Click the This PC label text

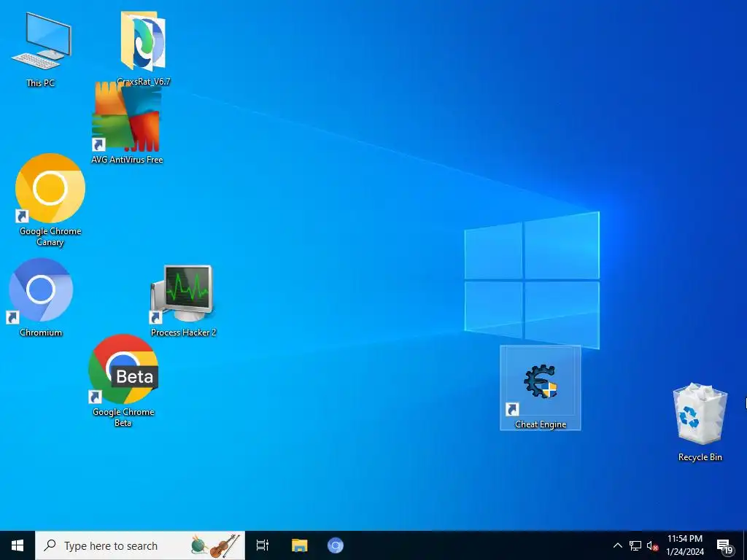(41, 83)
